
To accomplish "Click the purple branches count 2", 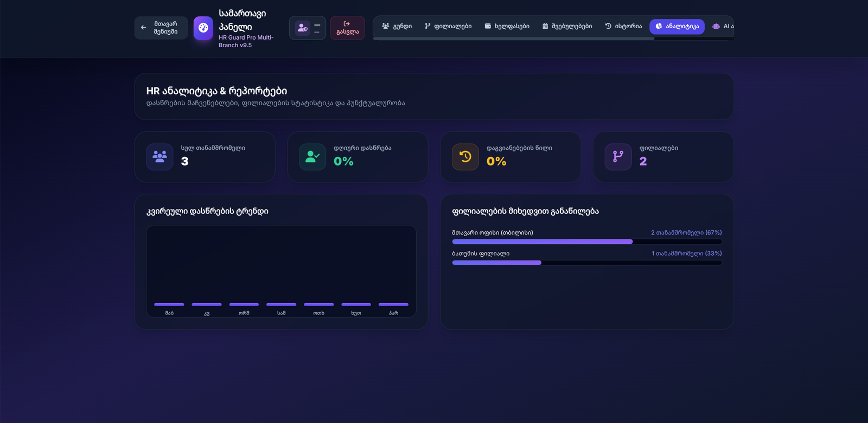I will point(643,161).
